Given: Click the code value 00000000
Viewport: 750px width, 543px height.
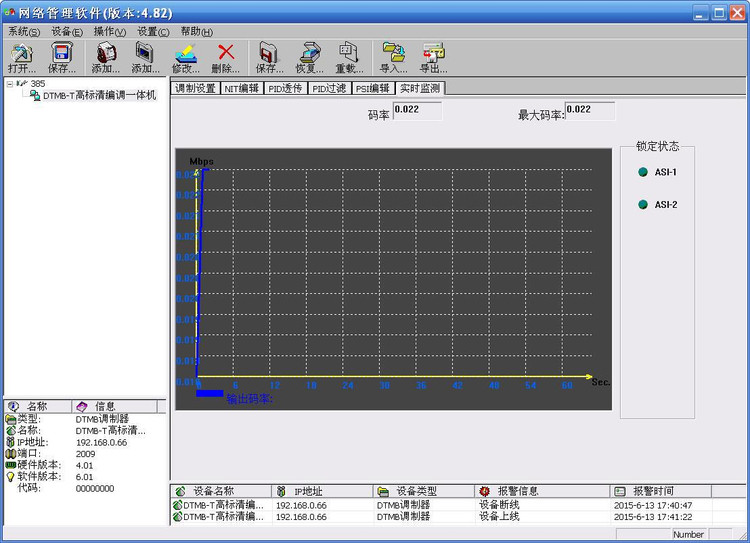Looking at the screenshot, I should [95, 489].
